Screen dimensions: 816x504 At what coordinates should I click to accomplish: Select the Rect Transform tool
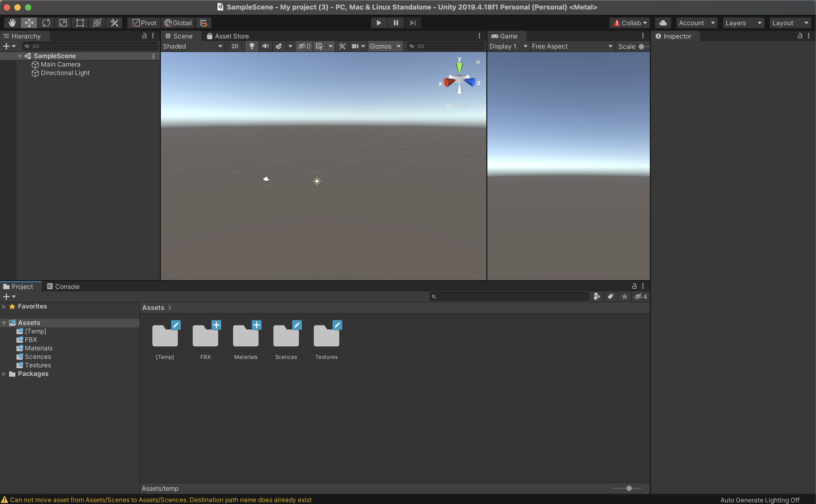coord(80,23)
